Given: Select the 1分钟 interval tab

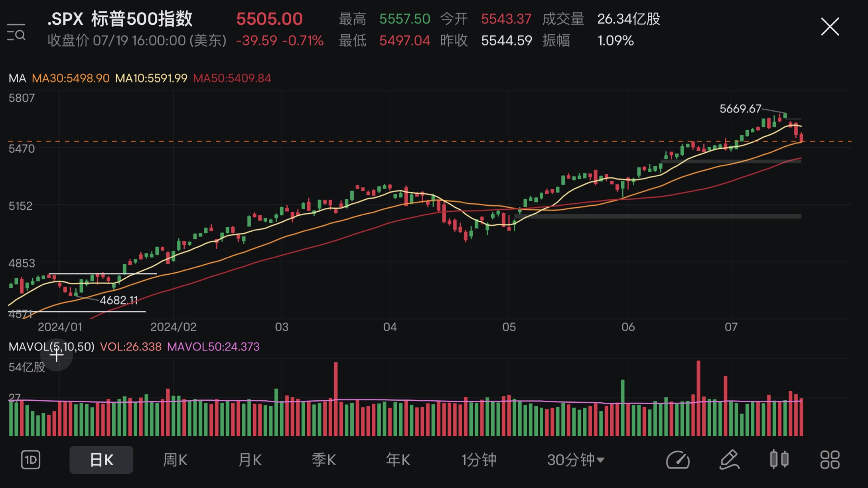Looking at the screenshot, I should tap(479, 460).
